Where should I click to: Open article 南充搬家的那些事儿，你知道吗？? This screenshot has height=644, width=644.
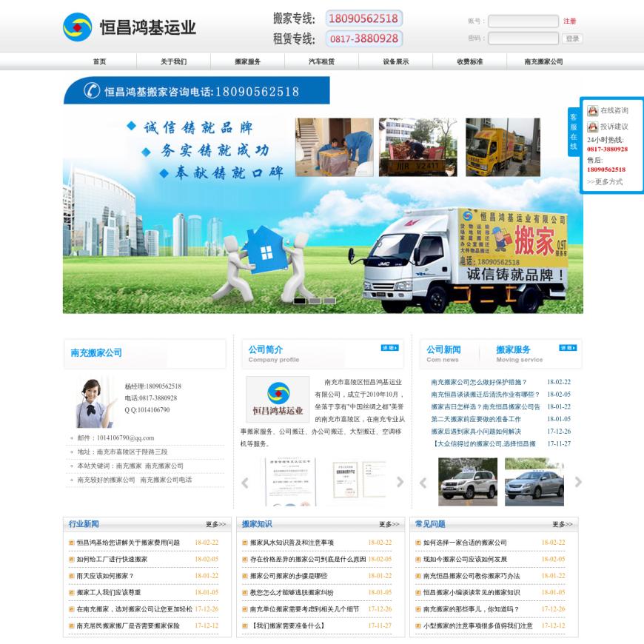click(471, 609)
